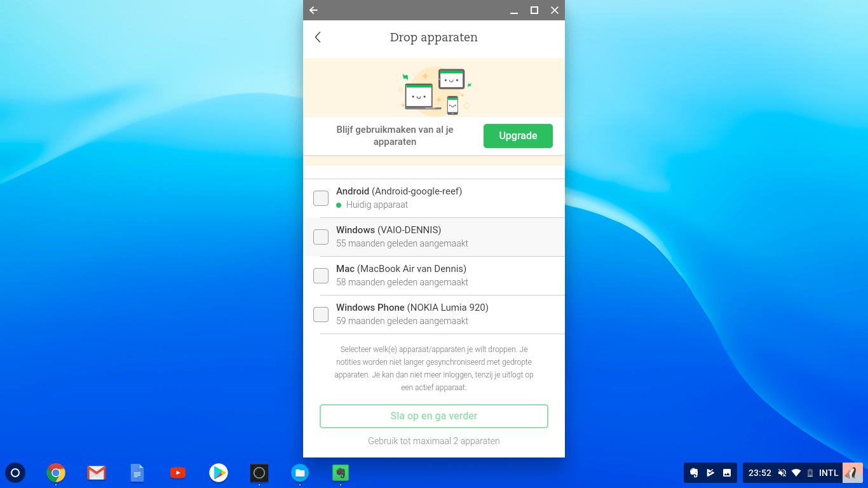The image size is (868, 488).
Task: Click the clock showing 23:52
Action: tap(760, 473)
